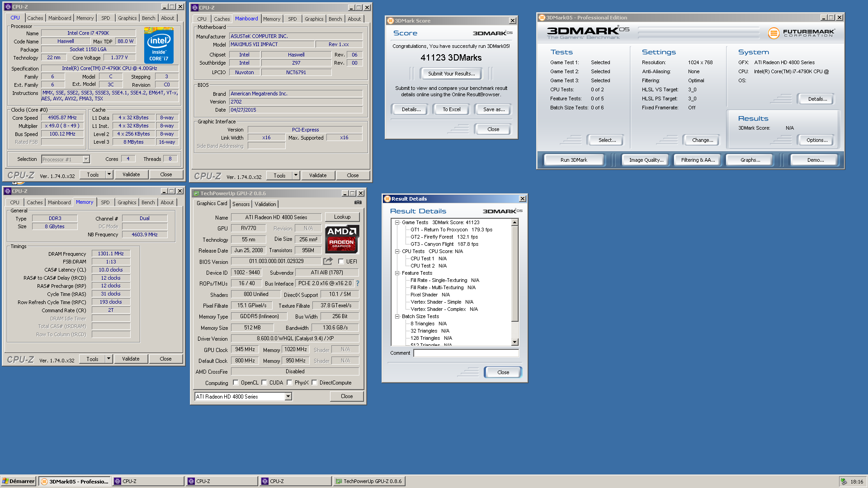
Task: Click the Settings Change... button
Action: pyautogui.click(x=702, y=140)
